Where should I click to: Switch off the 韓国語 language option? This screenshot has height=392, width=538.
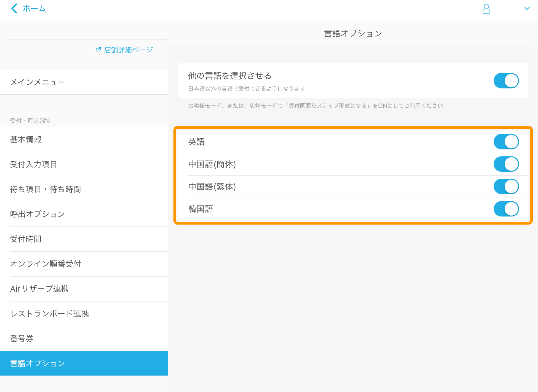506,209
